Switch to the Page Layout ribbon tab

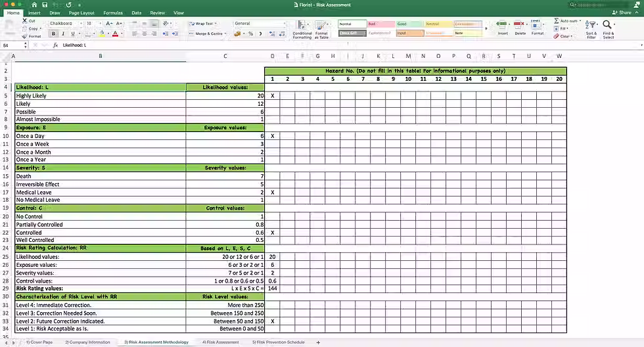point(81,12)
